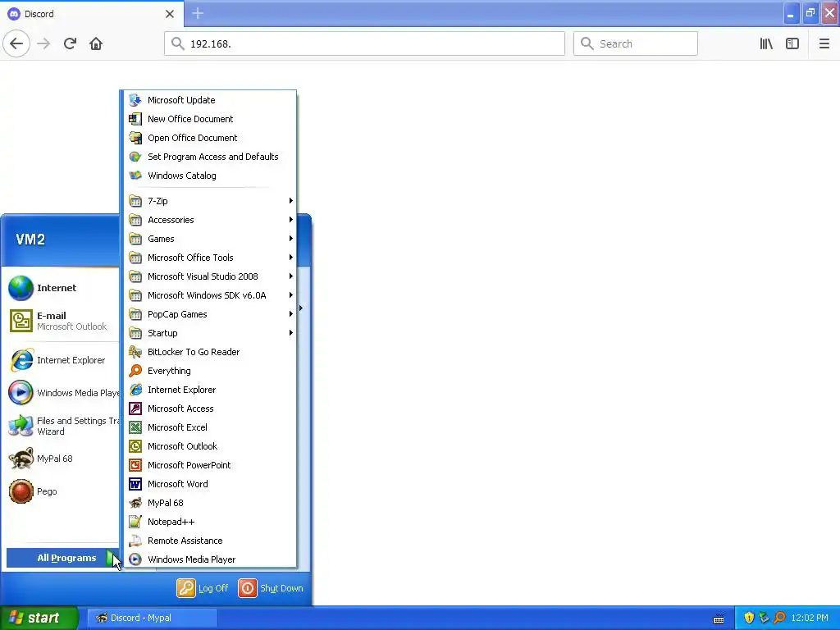Click Internet Explorer icon in All Programs list
Image resolution: width=840 pixels, height=630 pixels.
tap(135, 390)
